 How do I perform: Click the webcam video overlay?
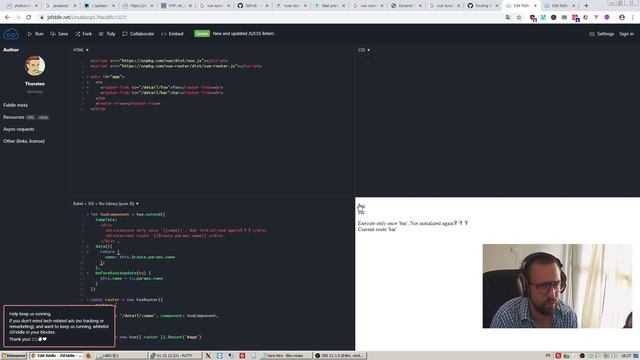[x=557, y=286]
